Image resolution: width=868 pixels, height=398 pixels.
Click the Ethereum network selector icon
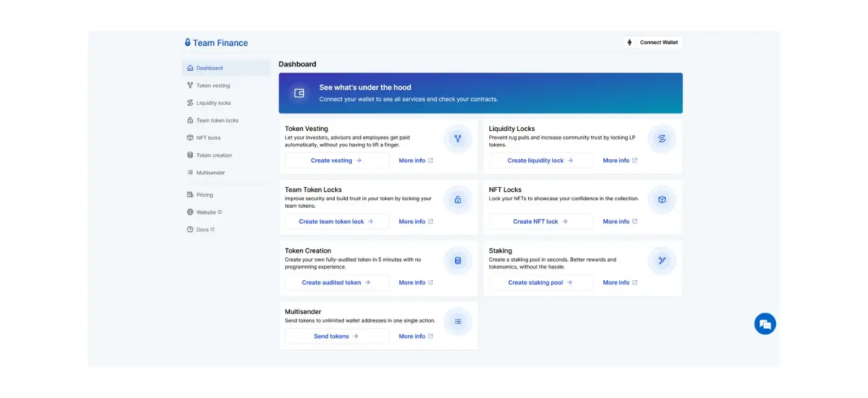tap(629, 43)
